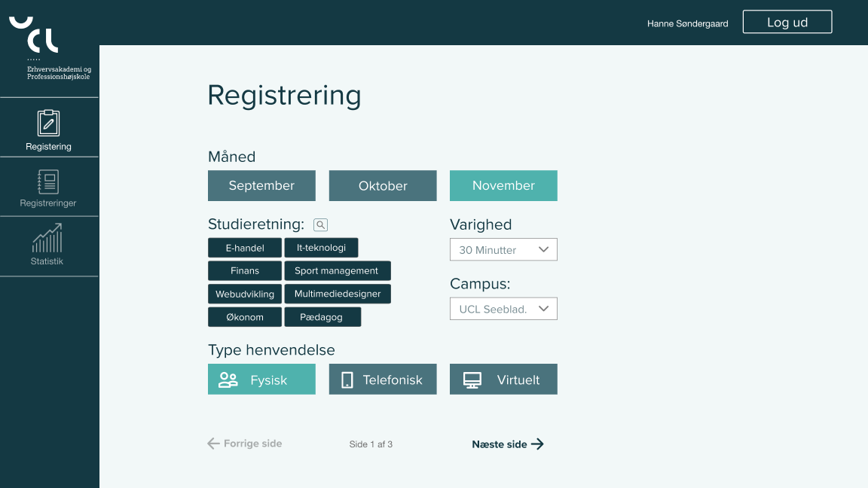The width and height of the screenshot is (868, 488).
Task: Click the monitor icon on the Virtuelt button
Action: [x=472, y=380]
